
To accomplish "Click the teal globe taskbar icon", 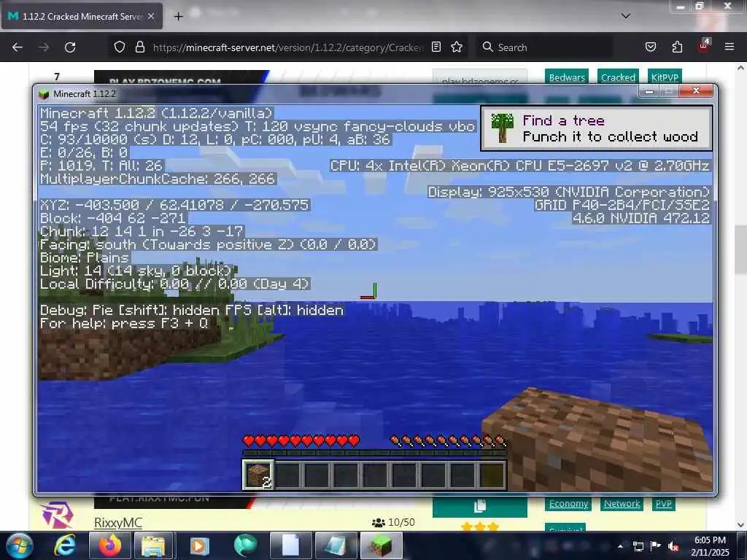I will [x=245, y=545].
